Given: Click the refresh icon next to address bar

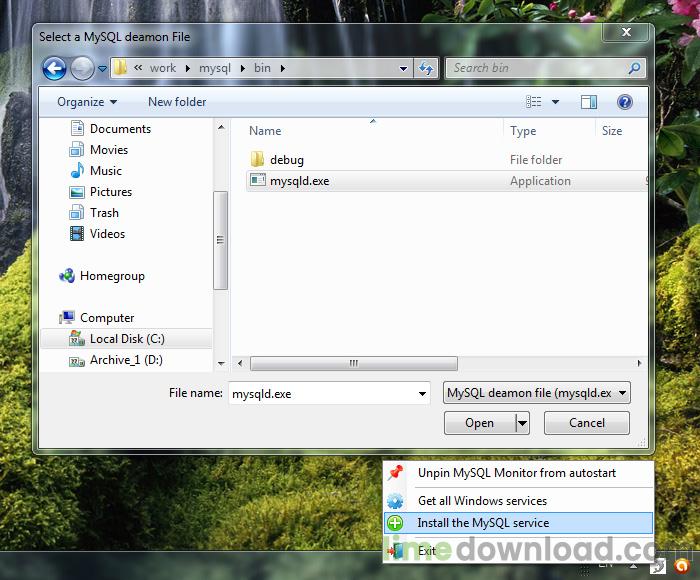Looking at the screenshot, I should click(427, 68).
